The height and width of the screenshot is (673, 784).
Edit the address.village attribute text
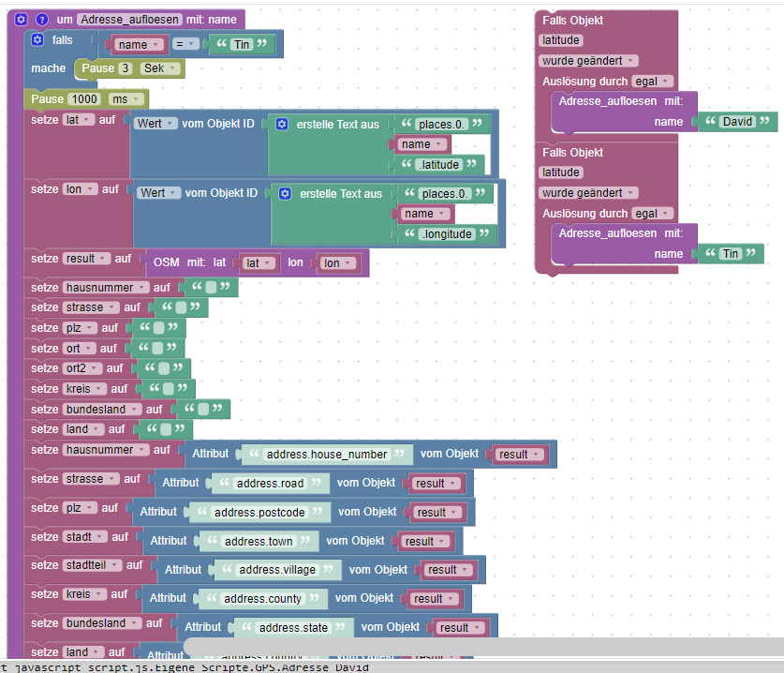(x=277, y=569)
